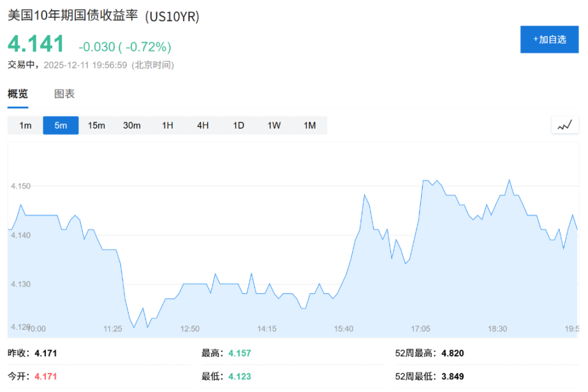This screenshot has width=588, height=392.
Task: Select the 1M monthly interval
Action: pos(309,125)
